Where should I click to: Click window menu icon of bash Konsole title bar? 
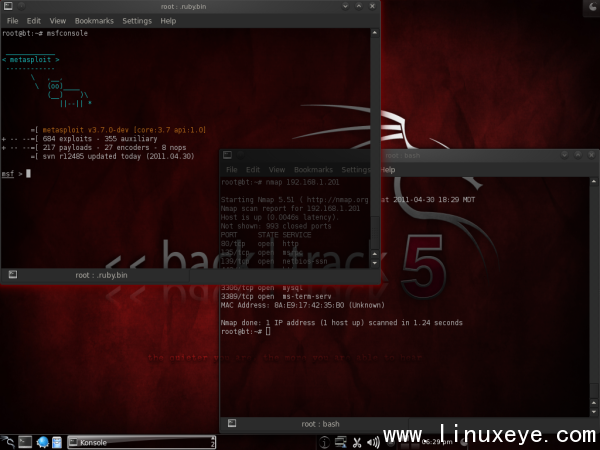[x=227, y=155]
